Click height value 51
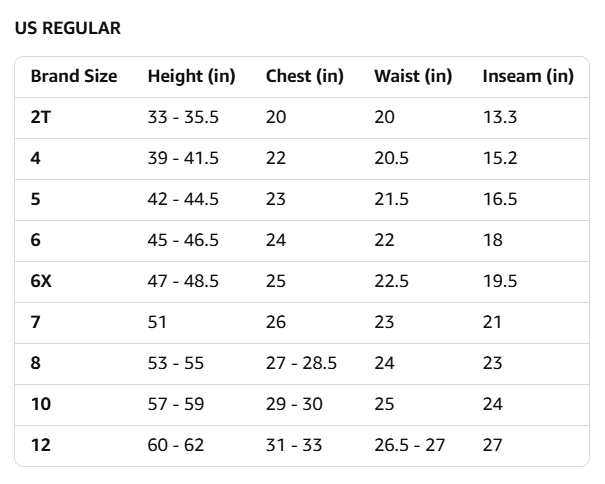The height and width of the screenshot is (484, 605). click(157, 322)
